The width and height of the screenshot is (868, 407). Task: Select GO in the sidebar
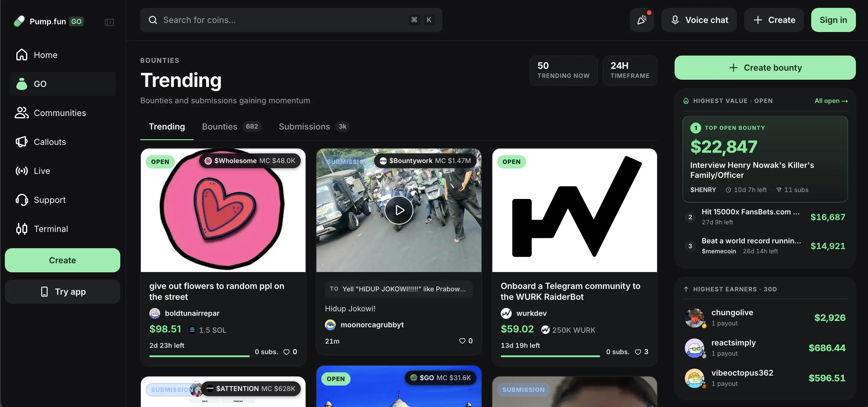(63, 84)
